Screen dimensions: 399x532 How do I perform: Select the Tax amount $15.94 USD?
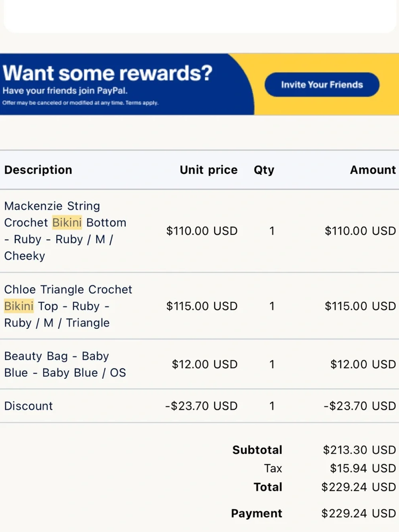(363, 469)
